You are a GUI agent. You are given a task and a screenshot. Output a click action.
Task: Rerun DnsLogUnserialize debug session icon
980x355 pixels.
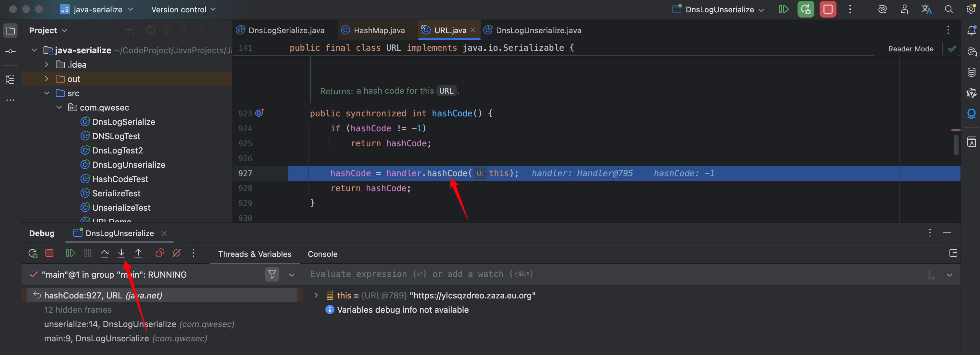pos(33,253)
